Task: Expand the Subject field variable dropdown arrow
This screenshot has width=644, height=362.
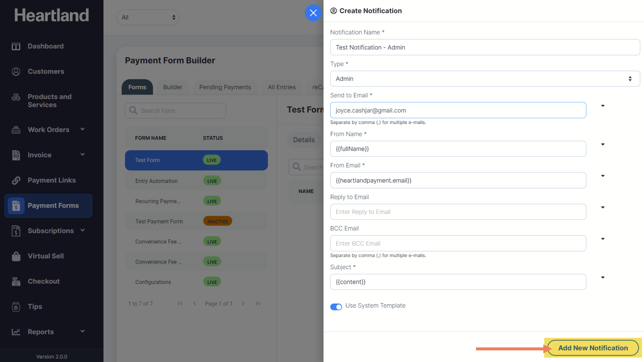Action: point(603,277)
